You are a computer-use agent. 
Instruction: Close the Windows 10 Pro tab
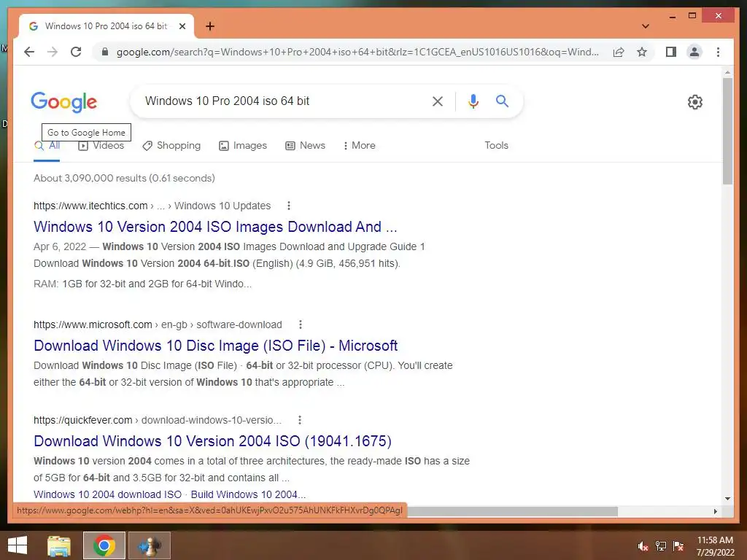pos(182,26)
